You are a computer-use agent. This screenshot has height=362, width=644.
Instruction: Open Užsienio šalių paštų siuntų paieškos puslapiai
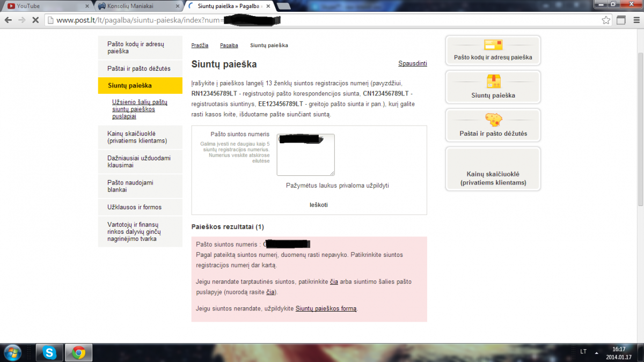(x=140, y=109)
